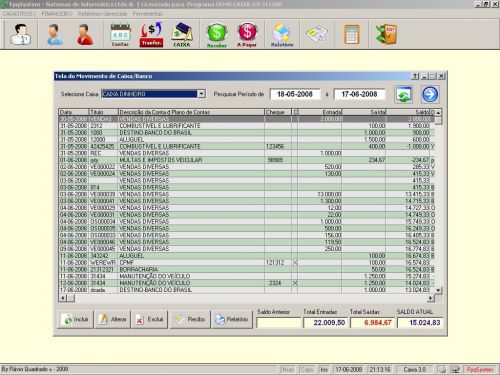This screenshot has width=500, height=375.
Task: Select row 343242 ALUGUEL
Action: [x=247, y=256]
